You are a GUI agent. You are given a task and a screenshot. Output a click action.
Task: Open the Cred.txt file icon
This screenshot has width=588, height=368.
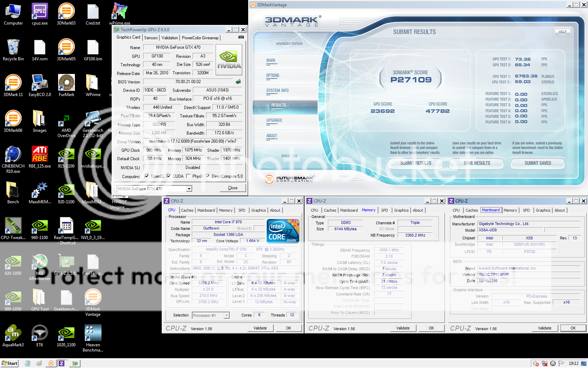coord(93,14)
